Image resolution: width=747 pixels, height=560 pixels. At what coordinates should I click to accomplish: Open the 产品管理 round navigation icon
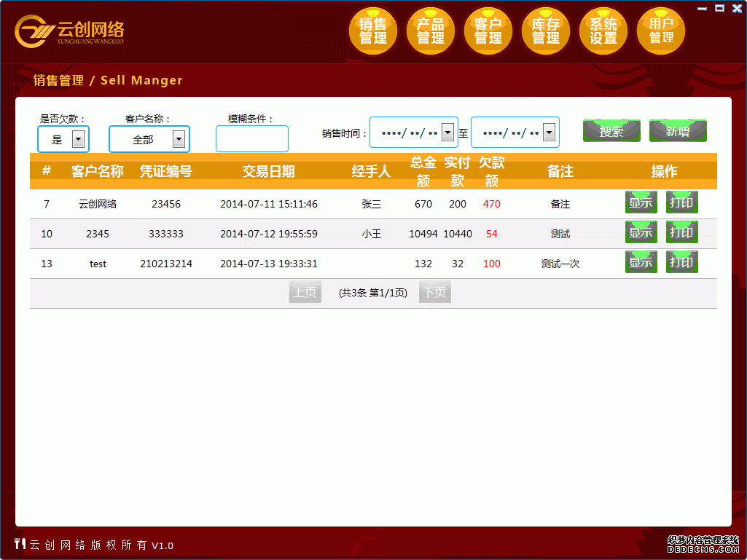431,31
